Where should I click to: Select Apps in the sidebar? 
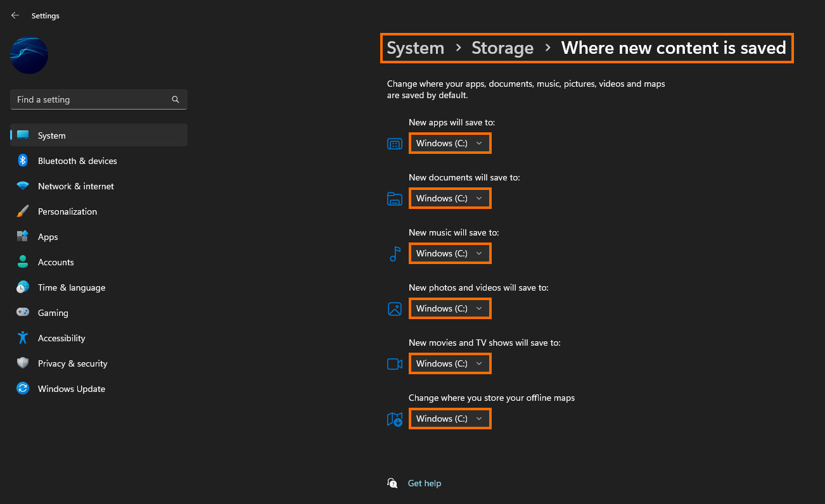click(99, 237)
